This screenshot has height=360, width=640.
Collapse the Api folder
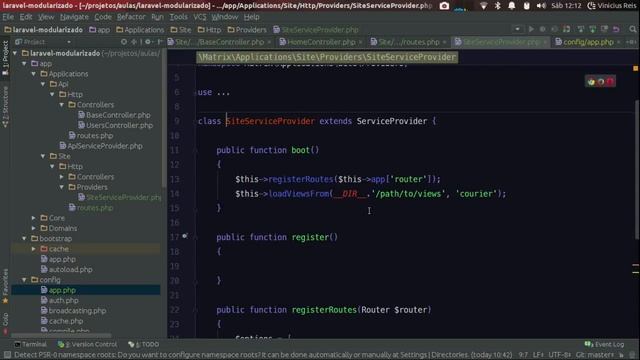tap(43, 84)
